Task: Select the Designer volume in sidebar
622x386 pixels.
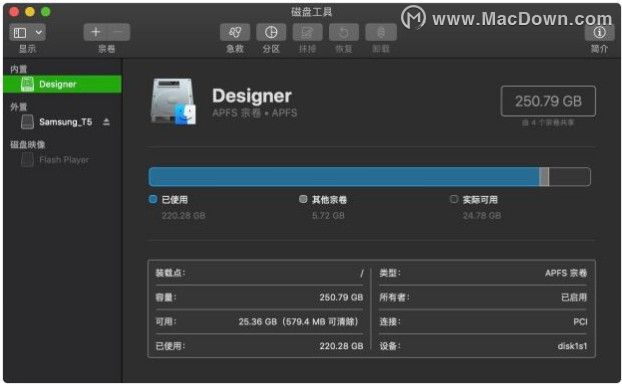Action: 62,84
